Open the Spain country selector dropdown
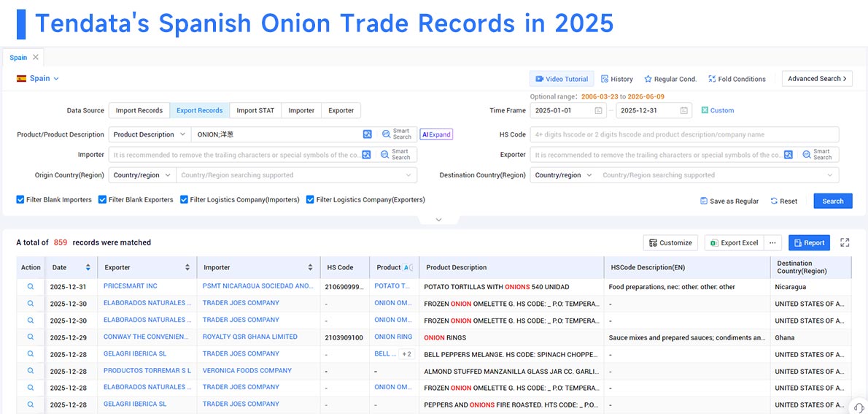Screen dimensions: 868x414 tap(38, 79)
